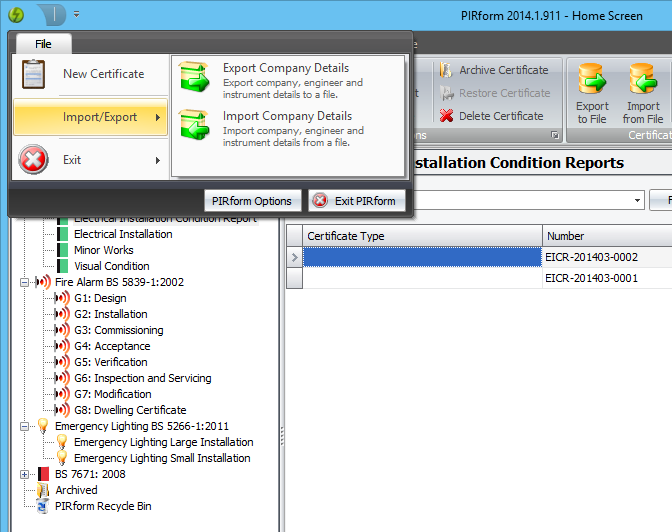Click Archive Certificate in the ribbon

(503, 70)
